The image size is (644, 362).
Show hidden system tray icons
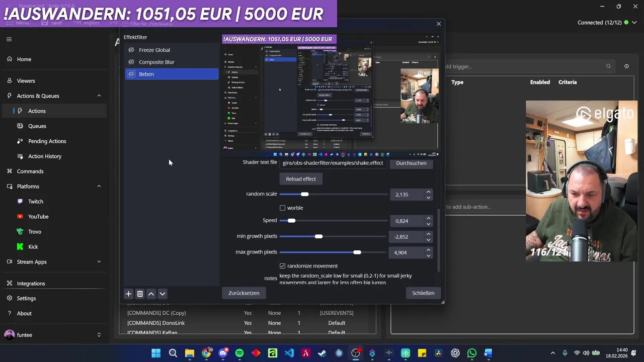pyautogui.click(x=552, y=353)
